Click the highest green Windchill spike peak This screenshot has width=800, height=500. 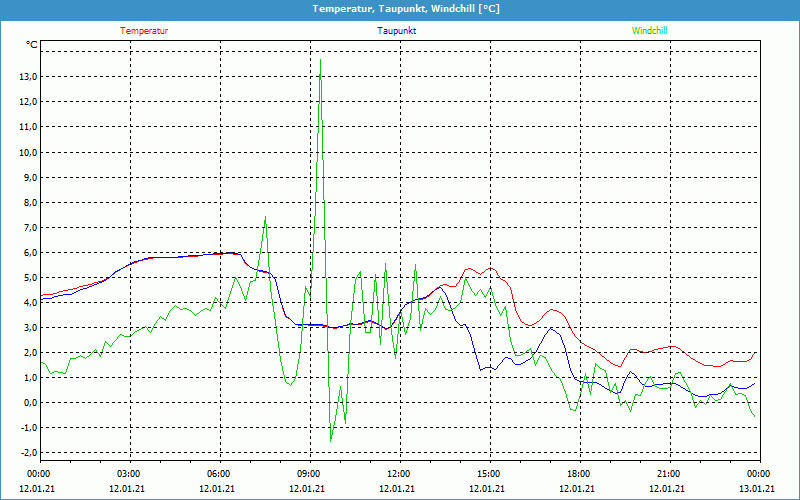pyautogui.click(x=320, y=60)
